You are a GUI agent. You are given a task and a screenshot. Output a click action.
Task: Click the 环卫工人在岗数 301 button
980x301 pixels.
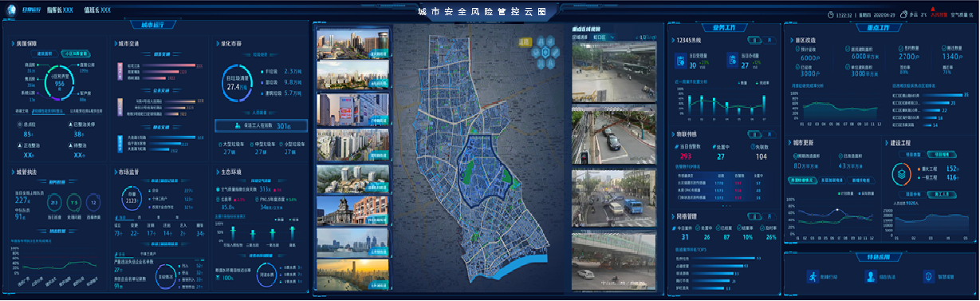coord(259,125)
